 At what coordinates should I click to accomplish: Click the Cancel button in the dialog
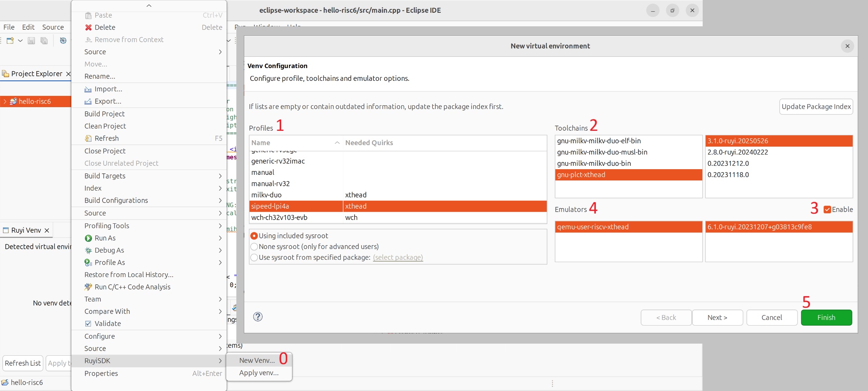click(x=772, y=318)
